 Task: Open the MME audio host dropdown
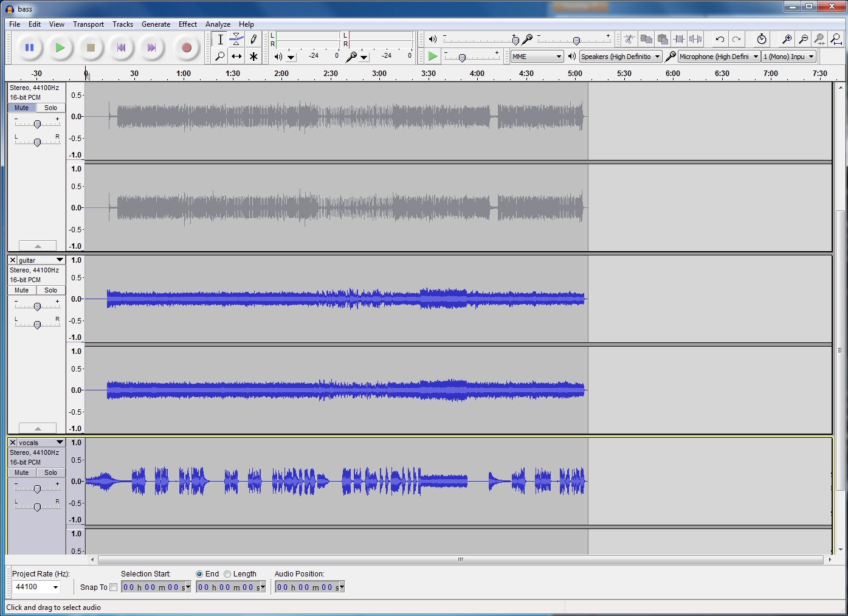click(537, 57)
